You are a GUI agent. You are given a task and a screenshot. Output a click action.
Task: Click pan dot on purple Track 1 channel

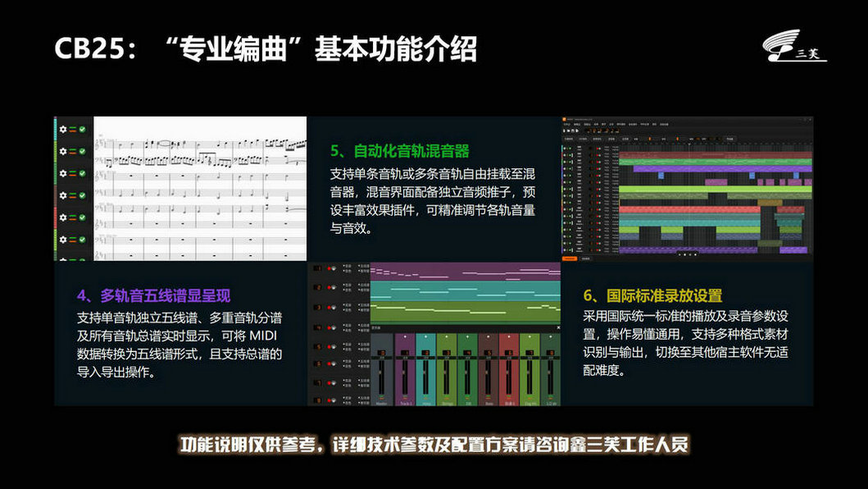405,336
